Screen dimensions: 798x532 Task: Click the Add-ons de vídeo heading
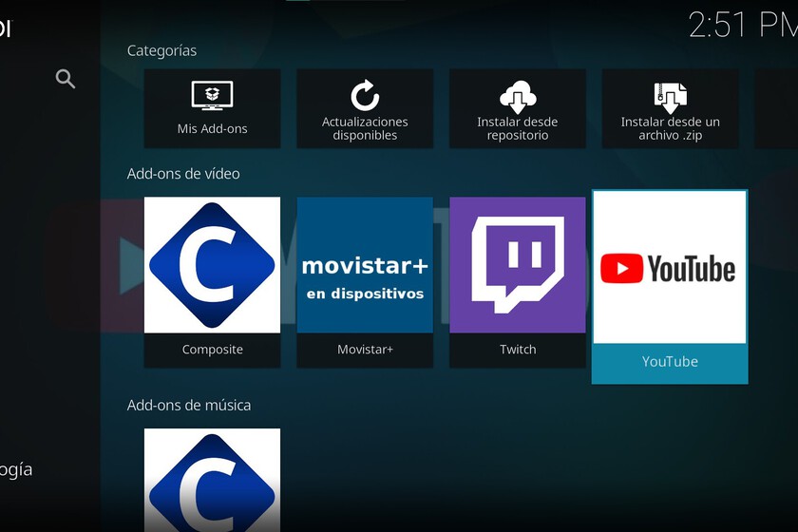[x=183, y=174]
